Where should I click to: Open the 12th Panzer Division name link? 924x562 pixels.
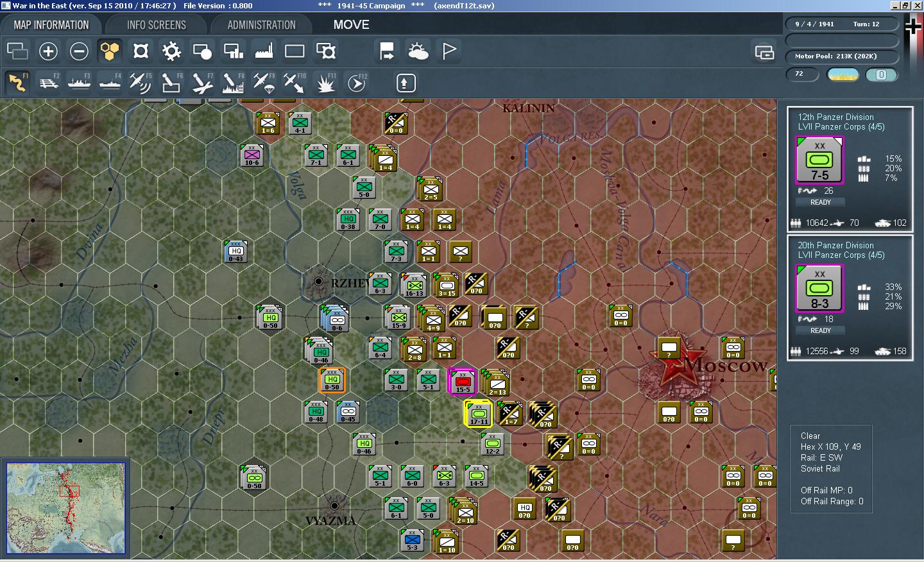tap(835, 117)
